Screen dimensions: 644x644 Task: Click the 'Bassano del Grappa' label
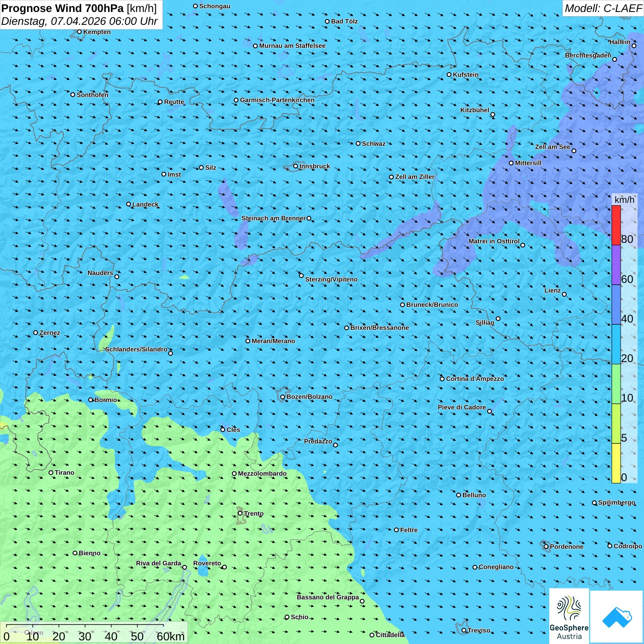(328, 597)
